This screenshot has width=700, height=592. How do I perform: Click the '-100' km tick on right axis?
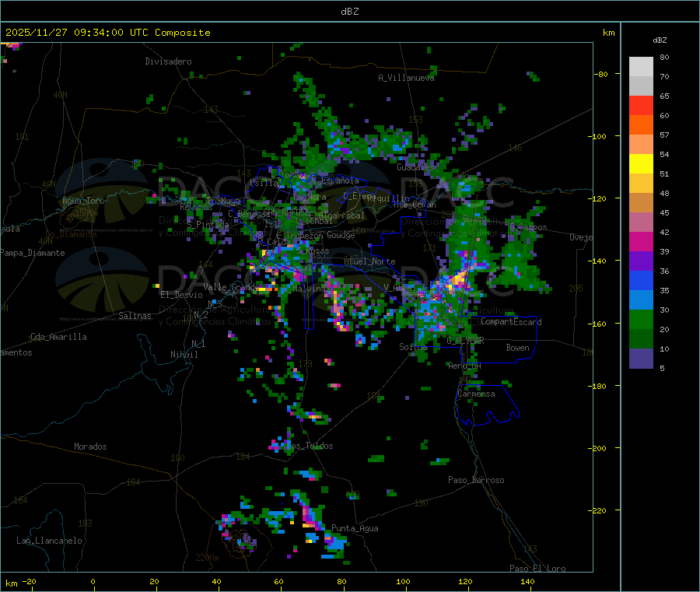click(597, 136)
